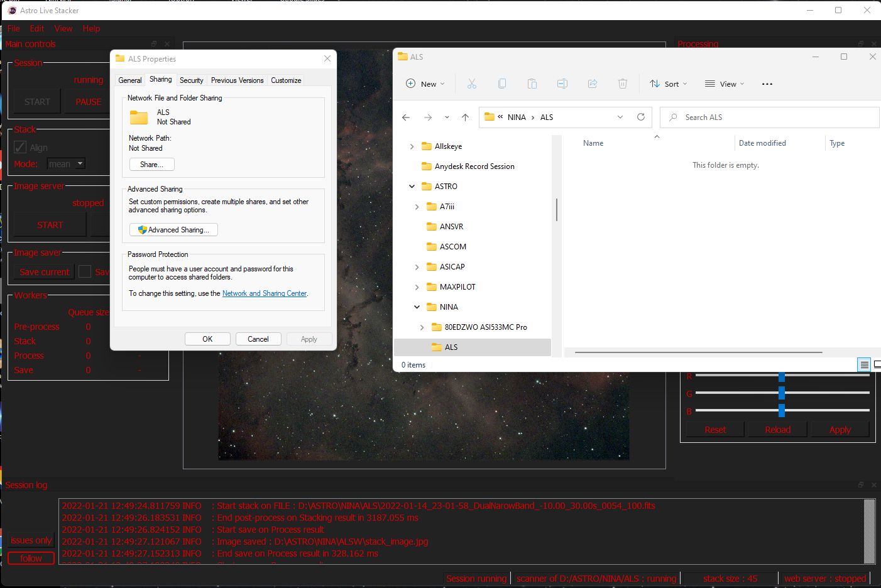Click the G color balance slider handle

[782, 393]
